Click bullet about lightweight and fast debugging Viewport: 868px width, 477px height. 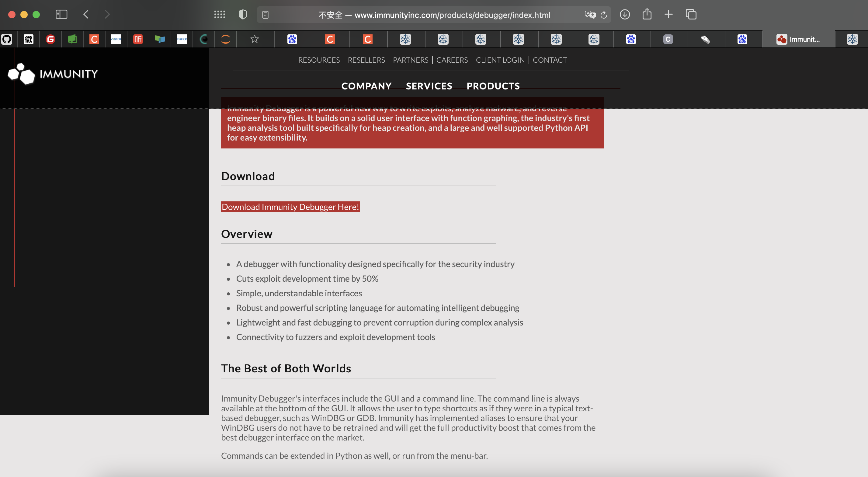380,322
